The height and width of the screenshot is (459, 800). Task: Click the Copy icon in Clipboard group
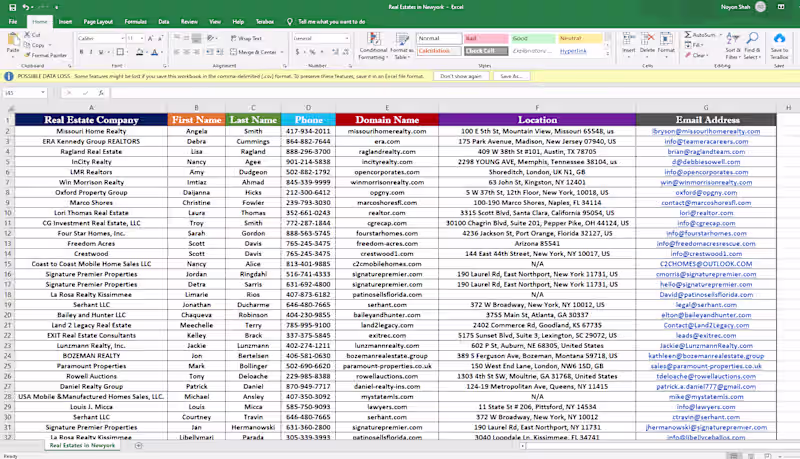tap(28, 45)
